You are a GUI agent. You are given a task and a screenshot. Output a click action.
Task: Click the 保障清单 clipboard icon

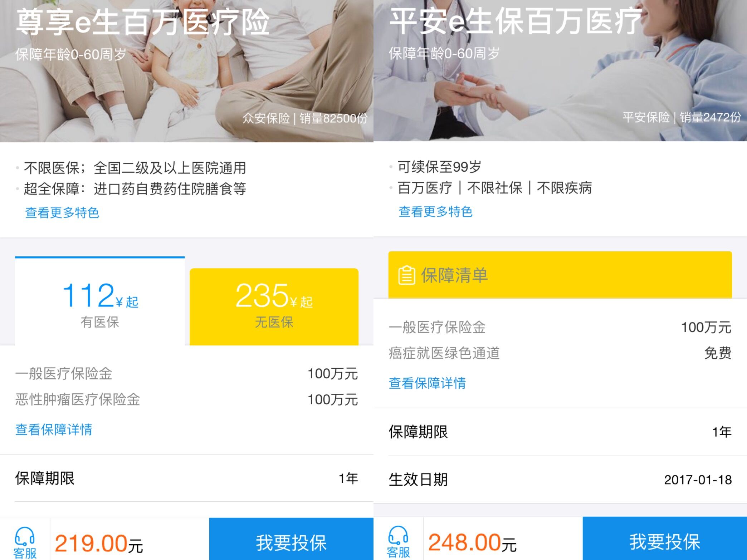tap(407, 275)
